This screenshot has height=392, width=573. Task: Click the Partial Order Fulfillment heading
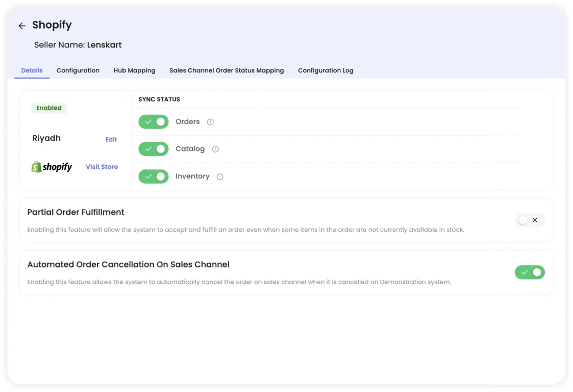click(76, 212)
